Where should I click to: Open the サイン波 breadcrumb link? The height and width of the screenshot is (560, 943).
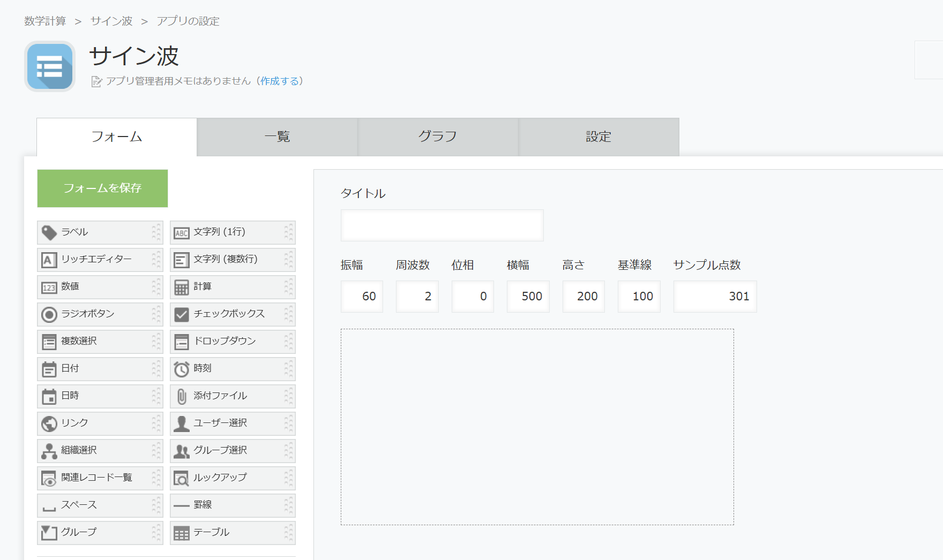point(111,21)
